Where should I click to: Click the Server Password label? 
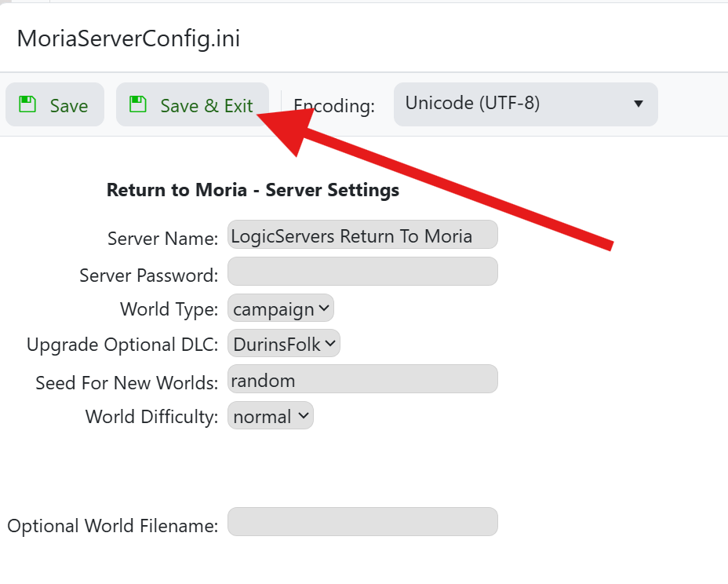coord(148,276)
